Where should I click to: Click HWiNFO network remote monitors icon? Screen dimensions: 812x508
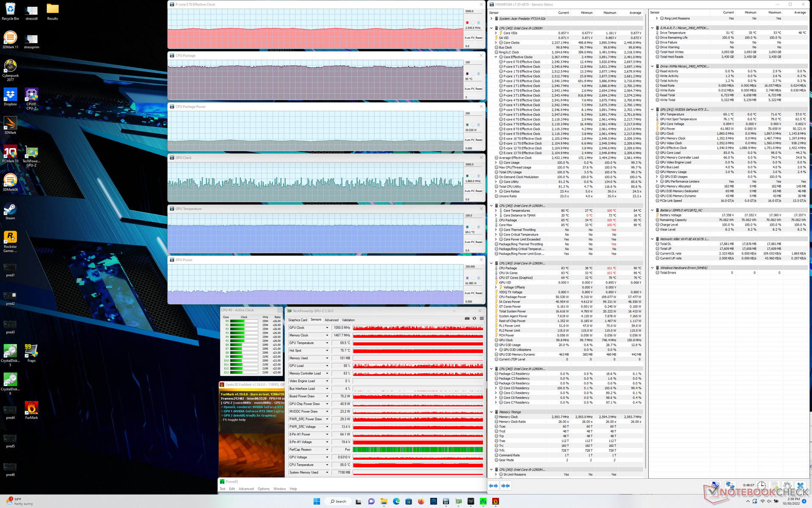tap(730, 486)
